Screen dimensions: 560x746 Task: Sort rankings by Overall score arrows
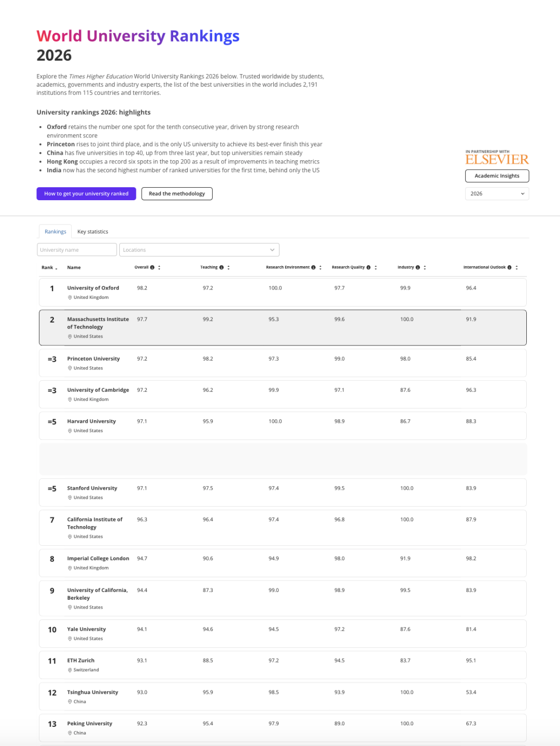(x=159, y=268)
